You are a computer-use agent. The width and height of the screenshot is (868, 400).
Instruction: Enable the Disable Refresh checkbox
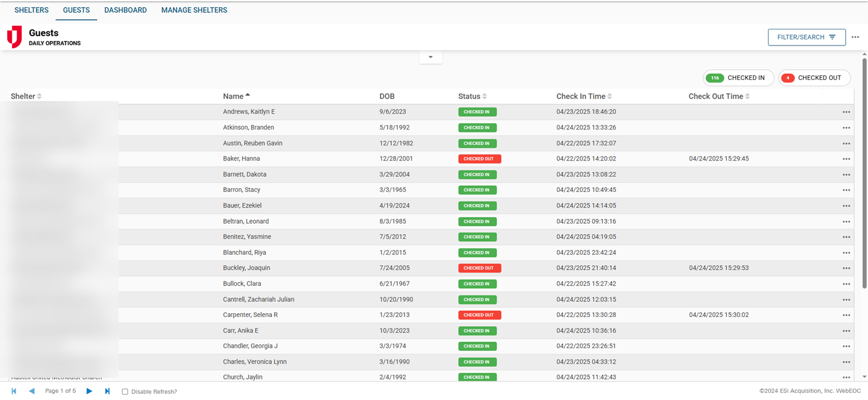coord(125,392)
